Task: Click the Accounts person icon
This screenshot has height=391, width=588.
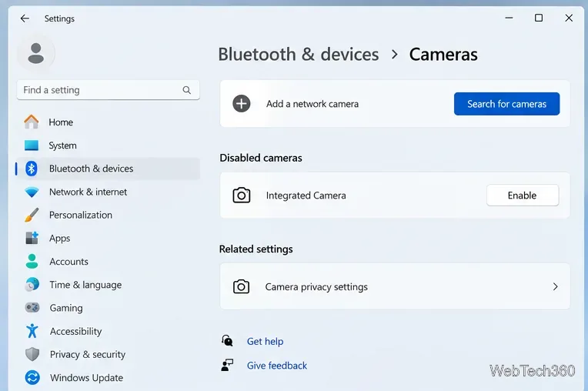Action: tap(32, 261)
